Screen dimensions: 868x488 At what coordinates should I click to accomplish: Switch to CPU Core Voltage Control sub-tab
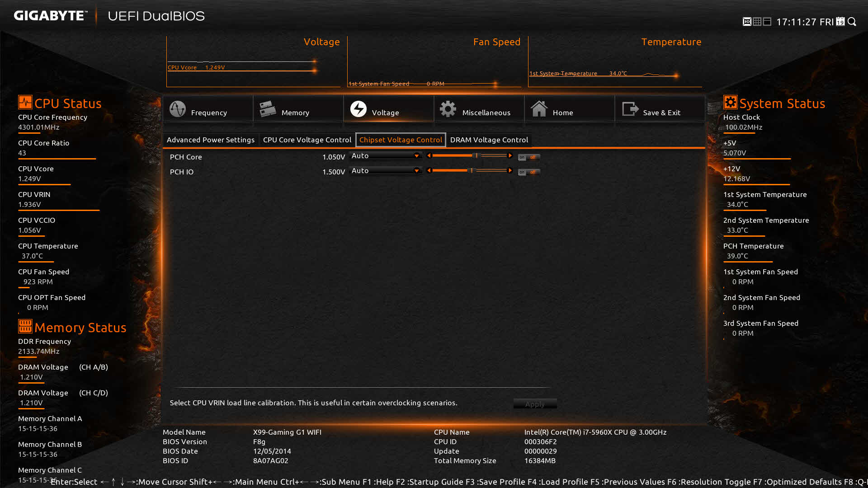point(307,140)
